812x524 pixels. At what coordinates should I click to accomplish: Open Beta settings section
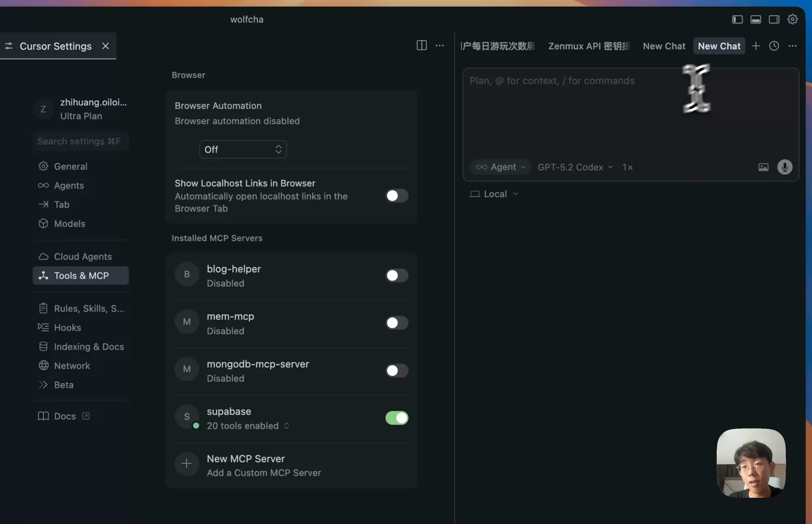(x=81, y=384)
